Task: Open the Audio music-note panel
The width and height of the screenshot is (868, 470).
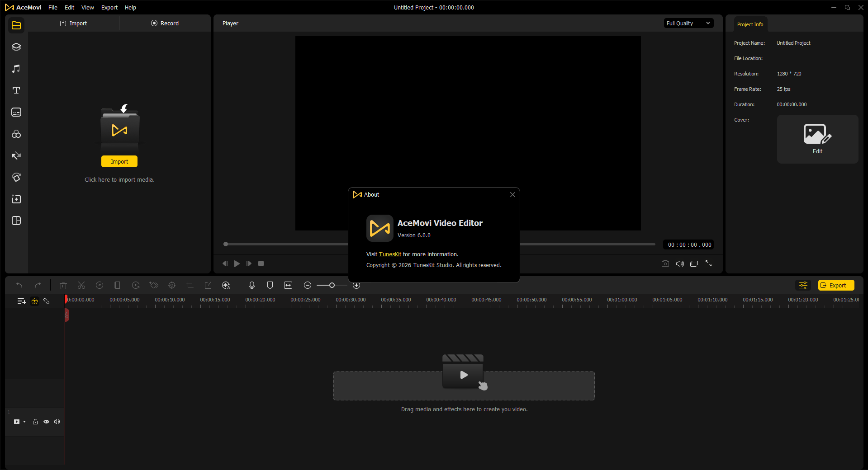Action: click(16, 69)
